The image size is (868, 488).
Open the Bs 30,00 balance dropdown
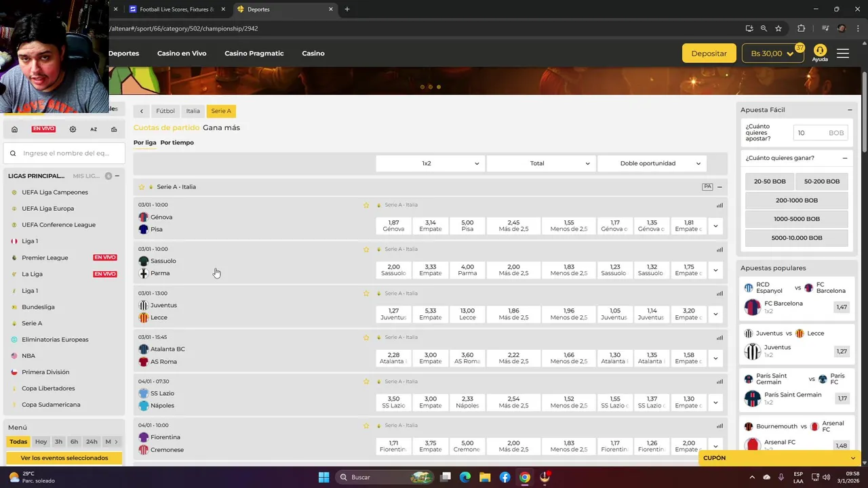tap(772, 54)
